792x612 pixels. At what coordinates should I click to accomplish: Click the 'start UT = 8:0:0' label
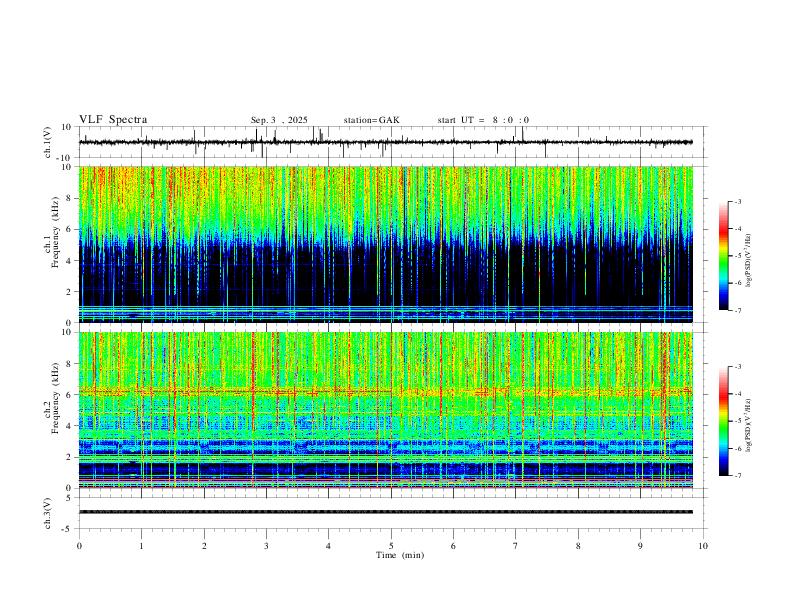(x=483, y=120)
